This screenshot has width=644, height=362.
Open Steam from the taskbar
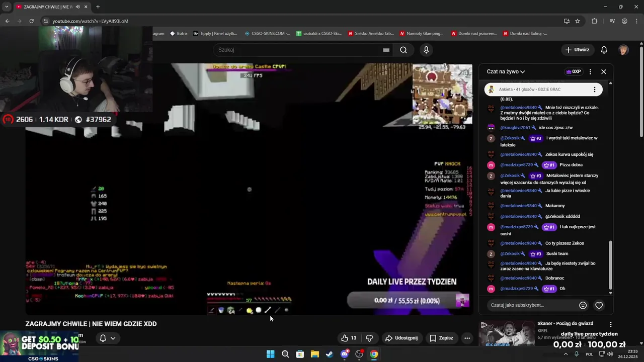click(330, 354)
